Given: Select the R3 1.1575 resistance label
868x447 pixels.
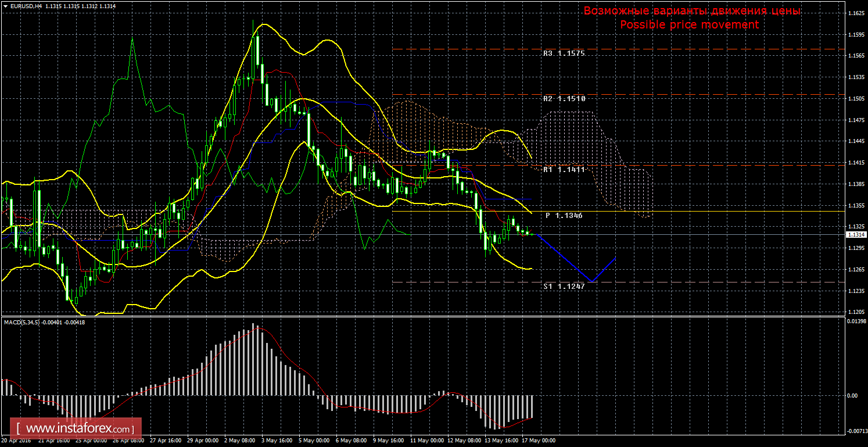Looking at the screenshot, I should pos(564,53).
